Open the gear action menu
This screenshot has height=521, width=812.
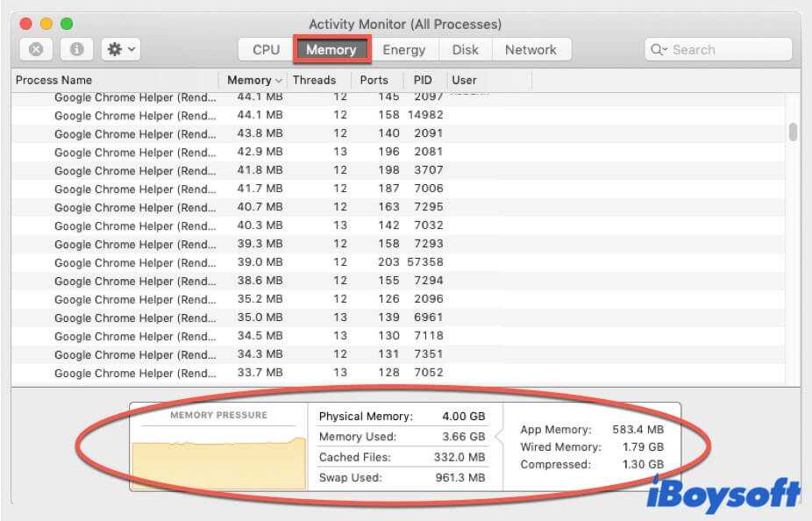tap(121, 50)
